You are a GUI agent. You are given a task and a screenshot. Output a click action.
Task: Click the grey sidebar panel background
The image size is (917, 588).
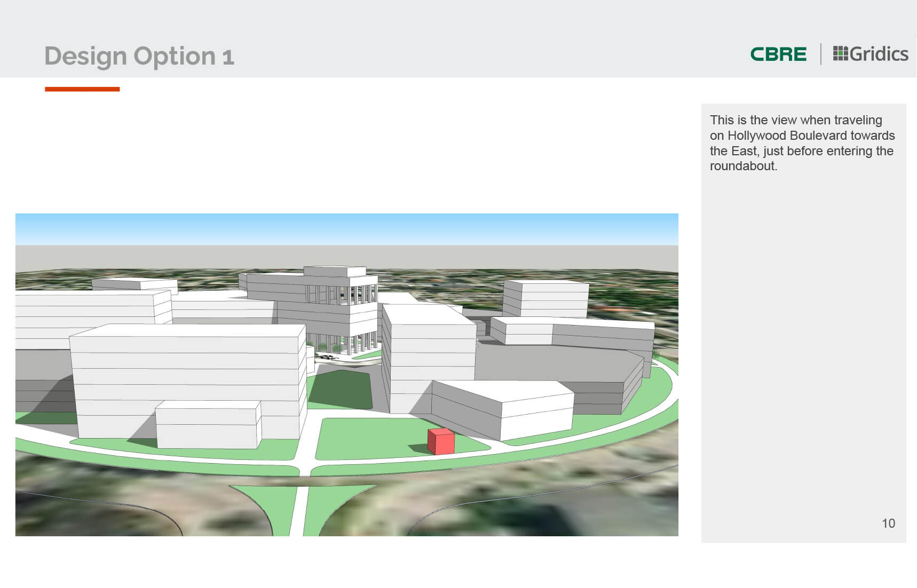(803, 347)
